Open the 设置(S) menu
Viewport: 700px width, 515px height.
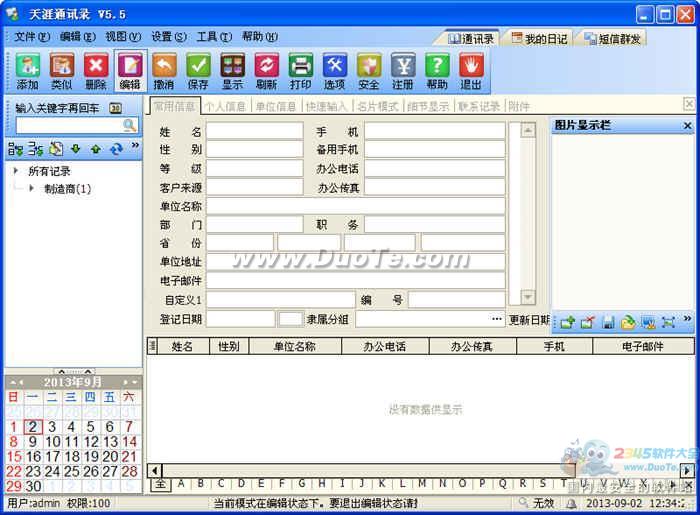pos(169,37)
